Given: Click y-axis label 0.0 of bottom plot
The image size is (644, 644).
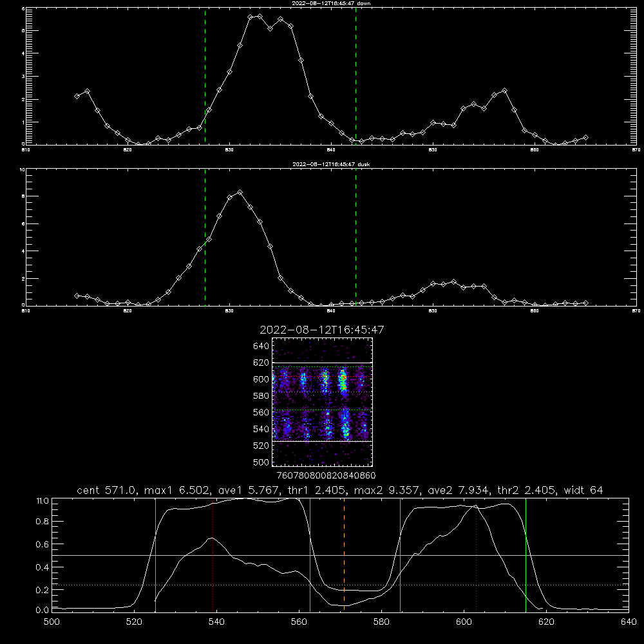Looking at the screenshot, I should [x=43, y=611].
